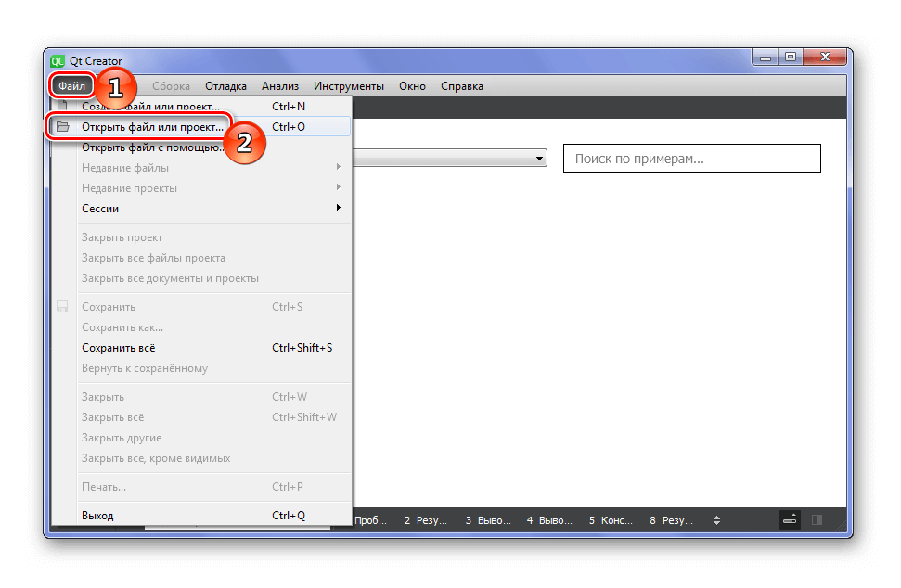The image size is (901, 588).
Task: Expand the Сессии submenu
Action: [201, 209]
